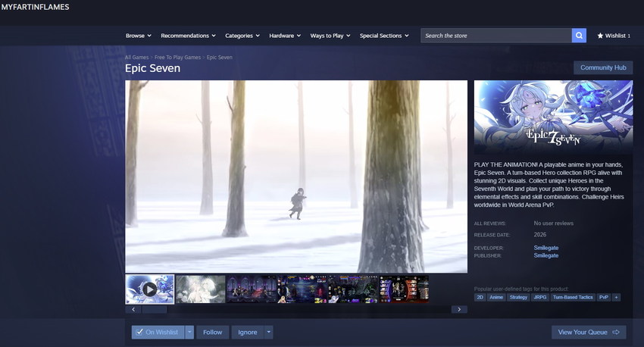Click the Turn-Based Tactics tag
The height and width of the screenshot is (347, 644).
(x=573, y=297)
